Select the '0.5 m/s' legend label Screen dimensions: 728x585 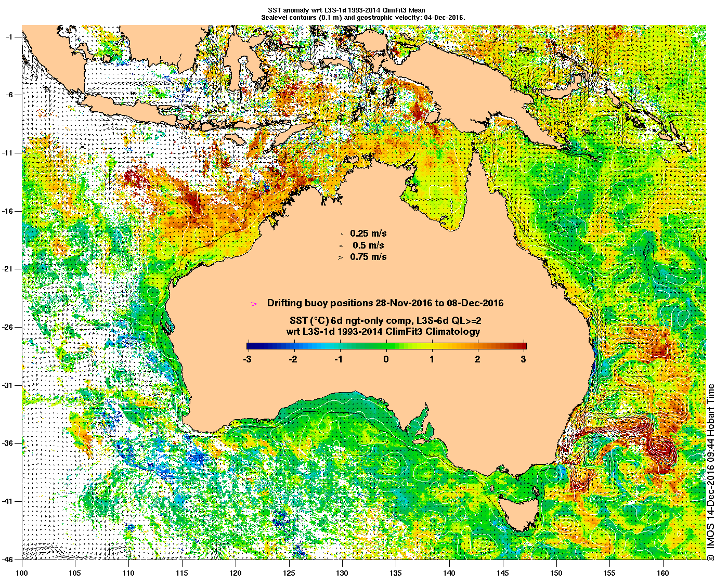pyautogui.click(x=368, y=245)
